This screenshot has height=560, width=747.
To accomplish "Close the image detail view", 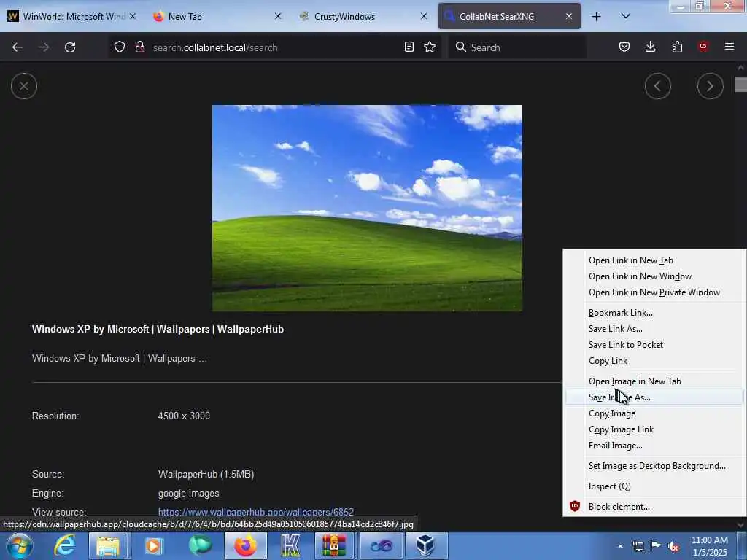I will point(24,86).
